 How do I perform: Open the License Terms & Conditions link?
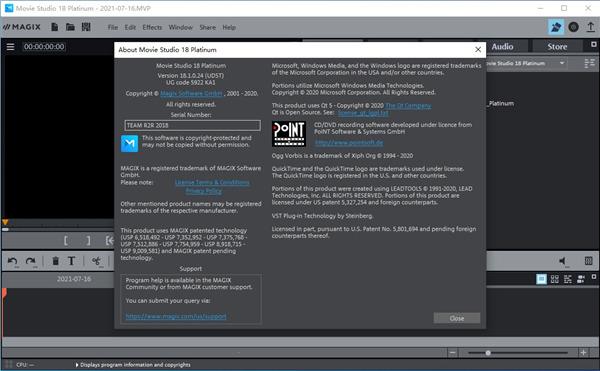[212, 182]
